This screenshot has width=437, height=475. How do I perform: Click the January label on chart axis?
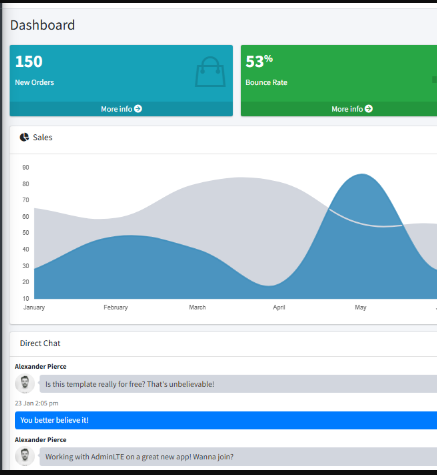tap(34, 307)
